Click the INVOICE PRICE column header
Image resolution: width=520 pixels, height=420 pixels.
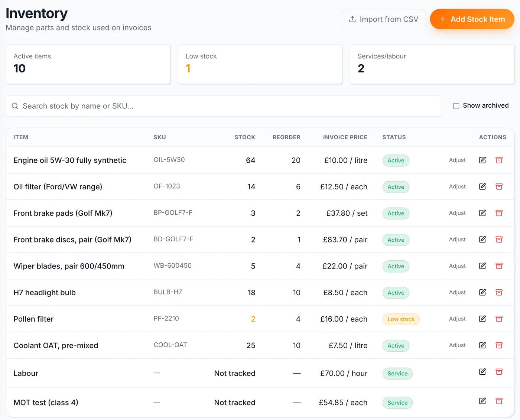345,137
